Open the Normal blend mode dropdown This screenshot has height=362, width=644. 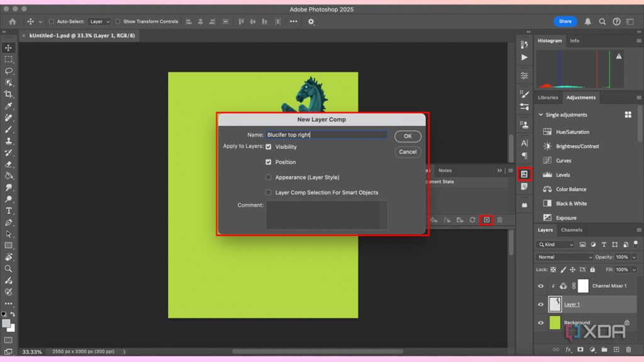pyautogui.click(x=564, y=257)
